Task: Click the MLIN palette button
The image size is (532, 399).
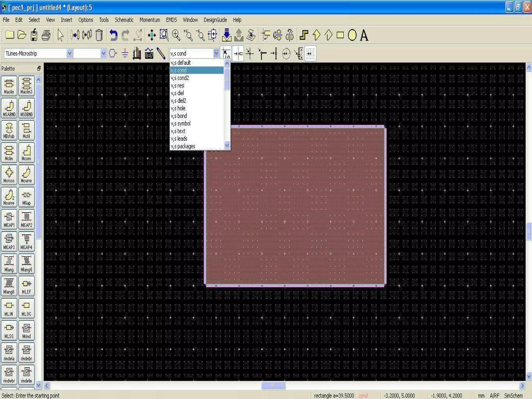Action: tap(9, 308)
